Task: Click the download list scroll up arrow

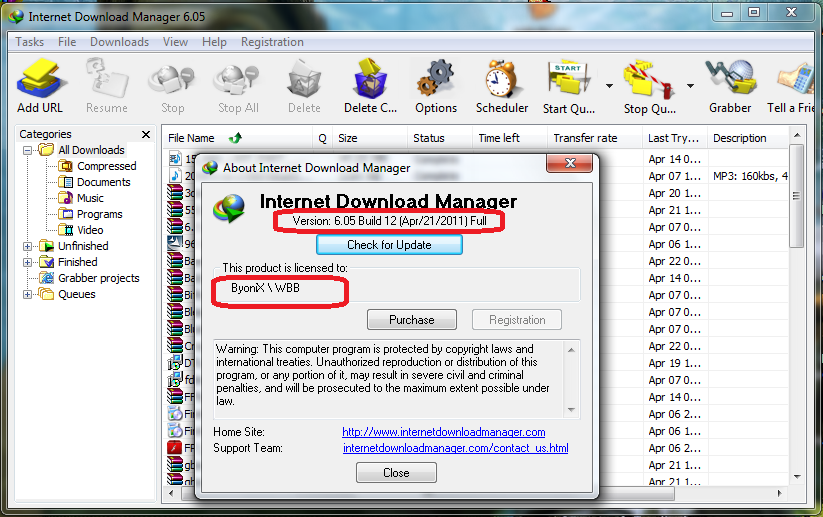Action: (x=797, y=135)
